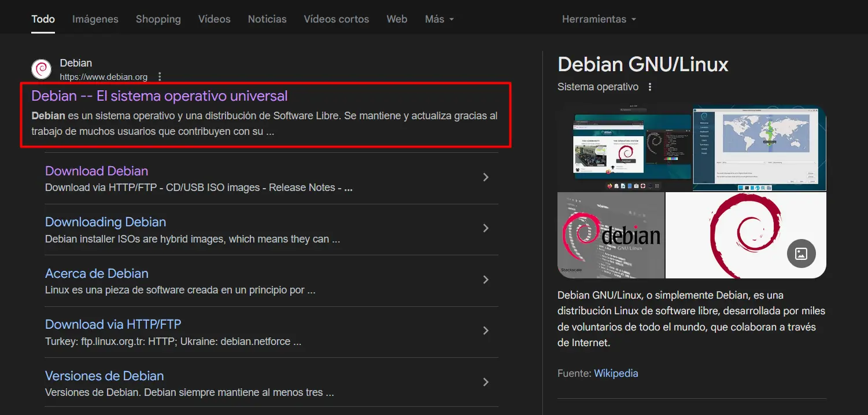
Task: Open the Herramientas dropdown
Action: (599, 19)
